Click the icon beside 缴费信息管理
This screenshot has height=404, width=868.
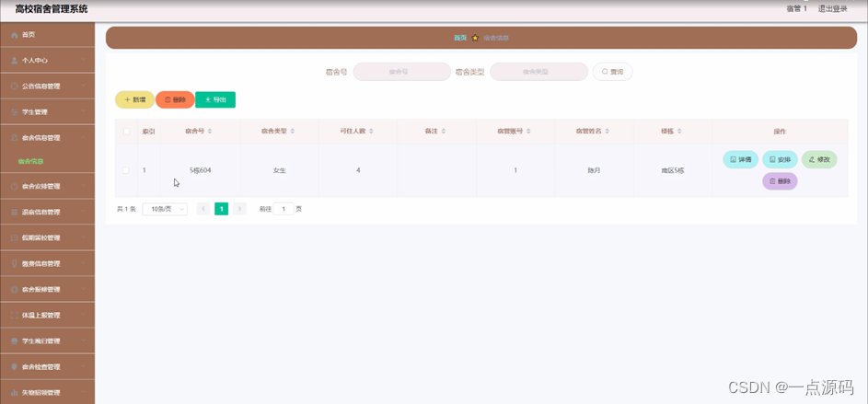[x=15, y=264]
